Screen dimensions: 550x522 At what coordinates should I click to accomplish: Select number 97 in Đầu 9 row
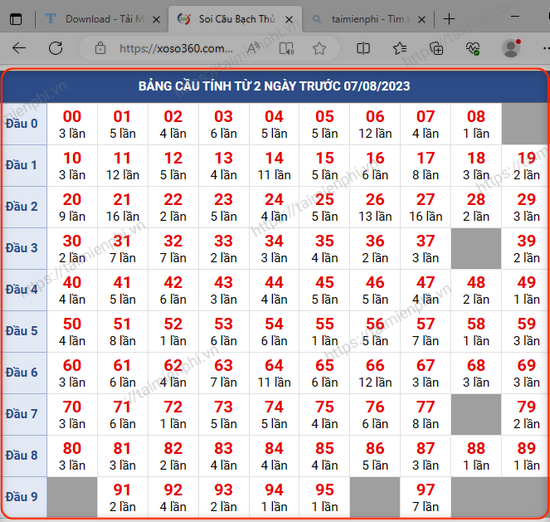pyautogui.click(x=425, y=497)
